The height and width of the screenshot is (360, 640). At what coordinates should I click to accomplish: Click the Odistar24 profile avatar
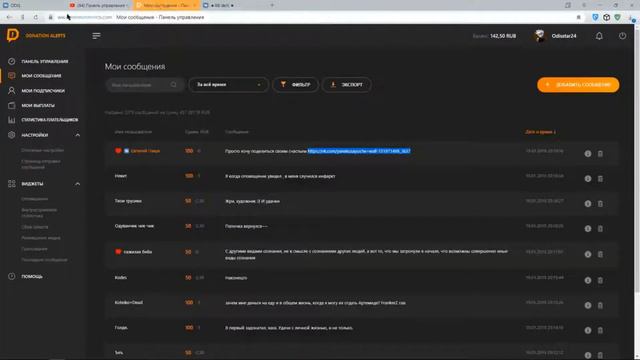(x=540, y=36)
